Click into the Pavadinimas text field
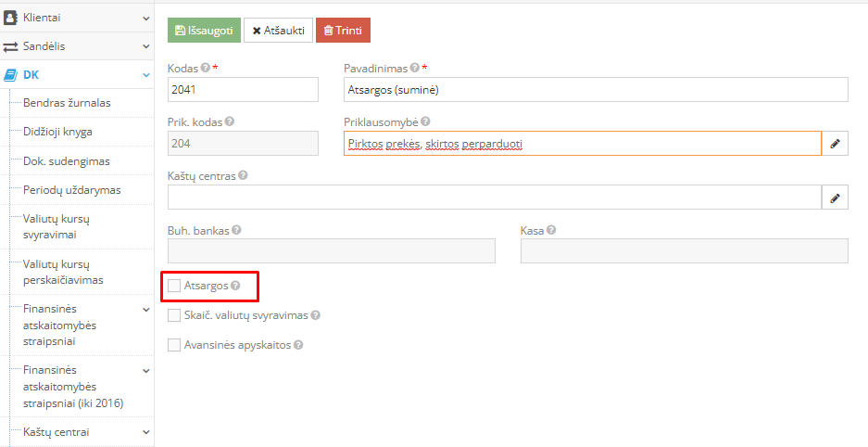Viewport: 868px width, 447px height. click(x=595, y=90)
